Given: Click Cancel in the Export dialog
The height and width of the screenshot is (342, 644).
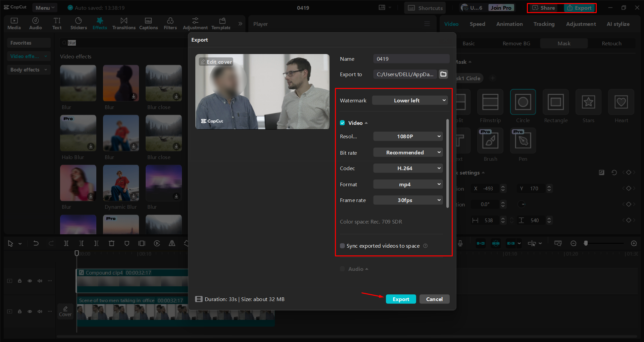Looking at the screenshot, I should [x=434, y=299].
